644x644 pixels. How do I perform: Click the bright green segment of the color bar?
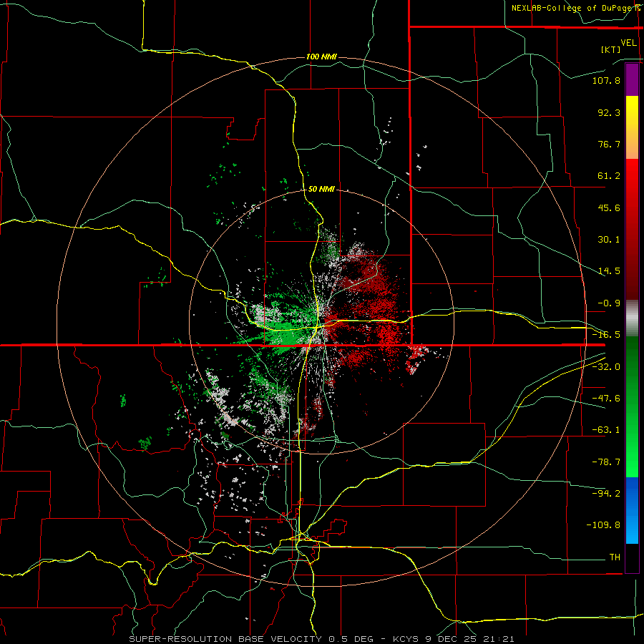(632, 406)
